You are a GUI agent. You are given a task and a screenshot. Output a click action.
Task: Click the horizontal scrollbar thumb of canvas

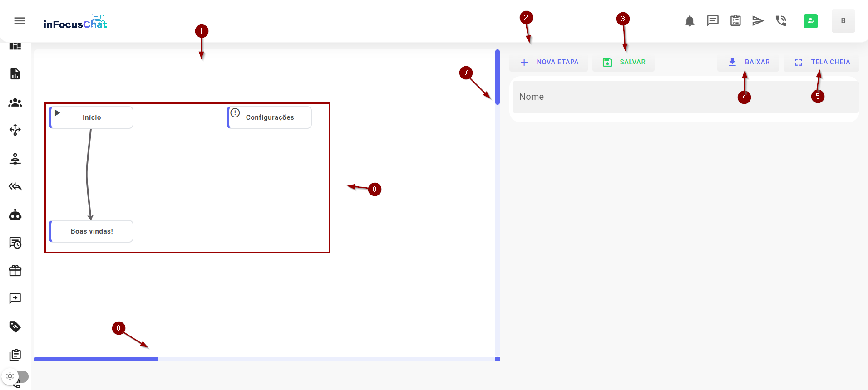(96, 359)
